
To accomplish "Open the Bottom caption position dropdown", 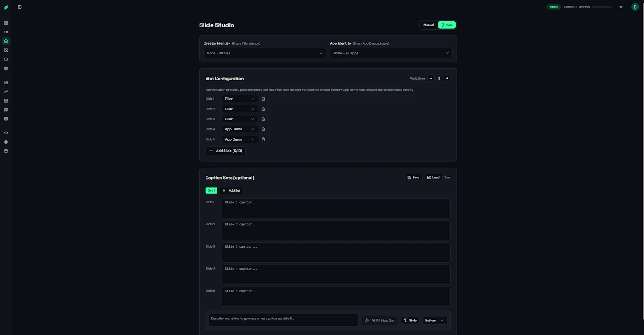I will click(435, 321).
